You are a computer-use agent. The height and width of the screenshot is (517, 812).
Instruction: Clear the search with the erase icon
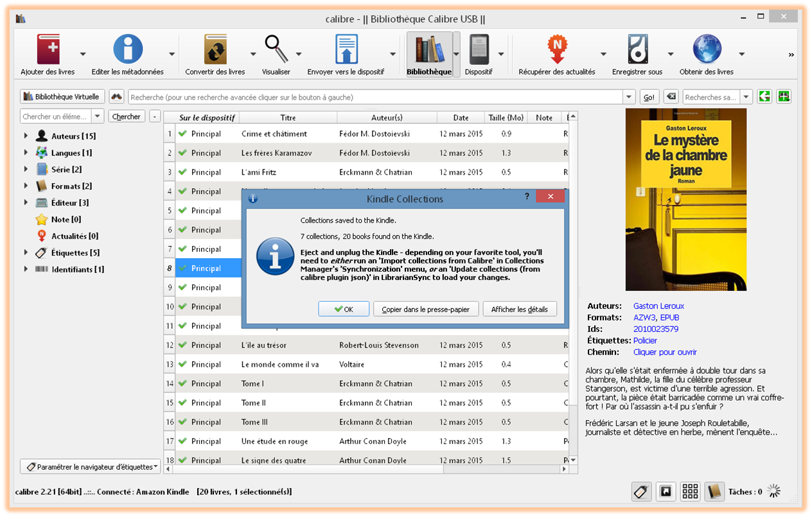point(671,97)
